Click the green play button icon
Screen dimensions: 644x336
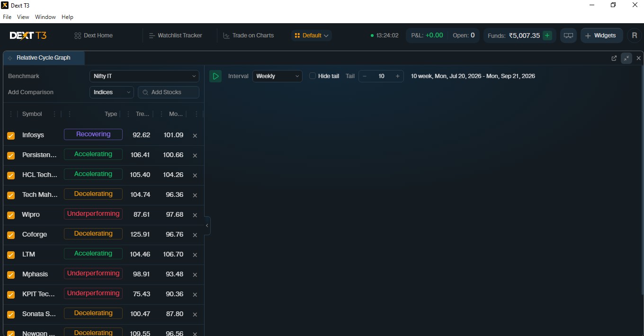click(215, 76)
